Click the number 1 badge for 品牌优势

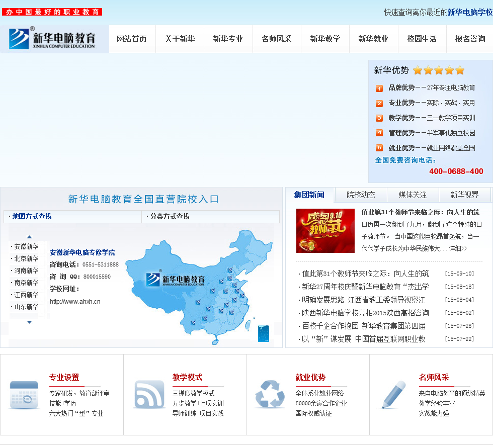pos(379,88)
